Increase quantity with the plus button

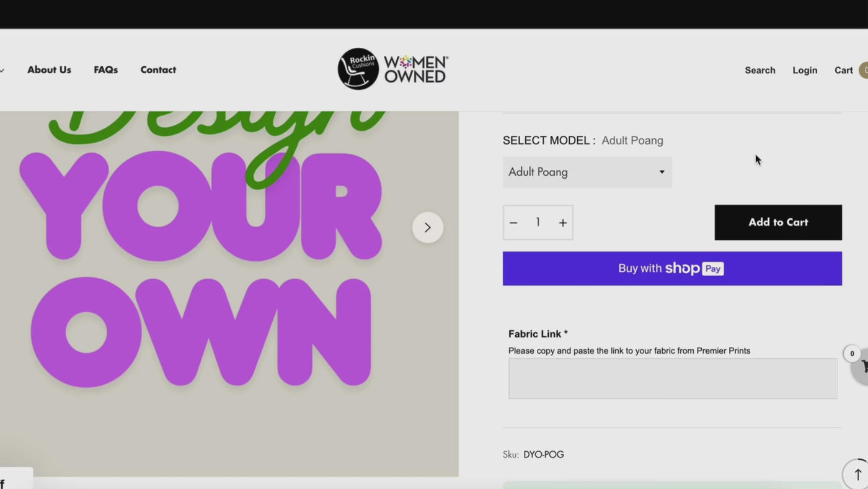562,223
